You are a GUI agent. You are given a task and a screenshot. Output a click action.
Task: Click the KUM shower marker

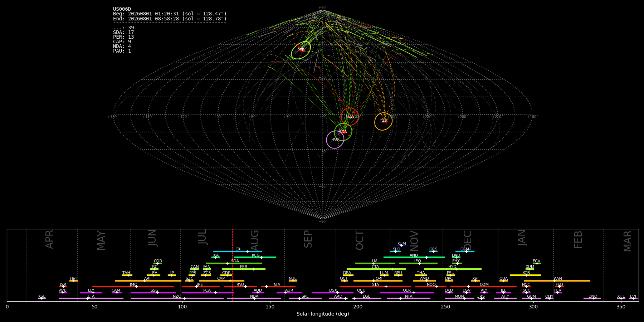pos(402,245)
